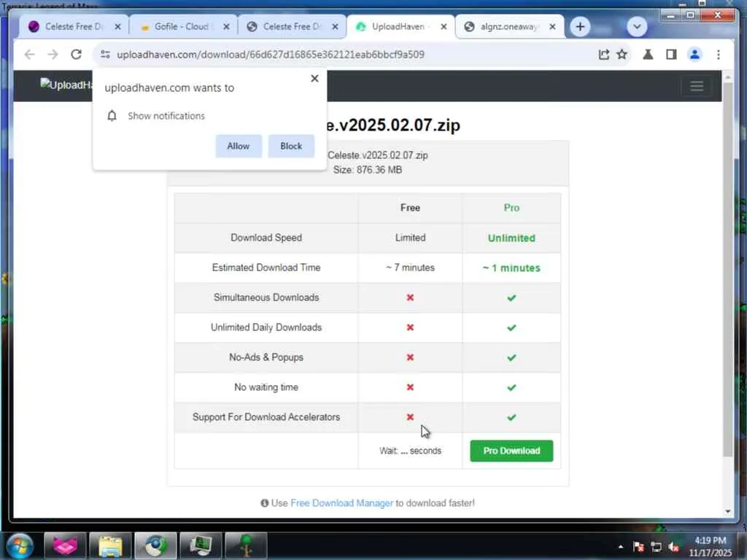
Task: Allow notifications from uploadhaven.com
Action: 239,146
